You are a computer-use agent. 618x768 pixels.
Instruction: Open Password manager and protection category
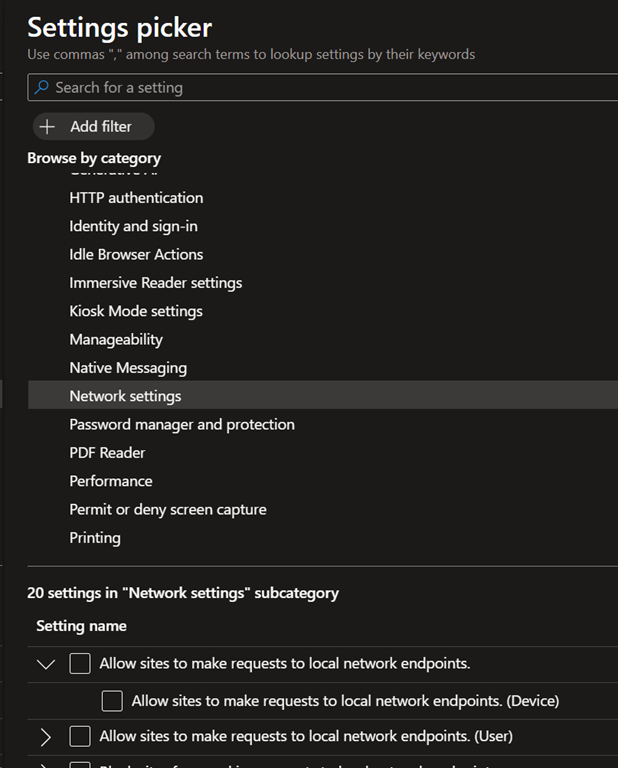(x=182, y=425)
